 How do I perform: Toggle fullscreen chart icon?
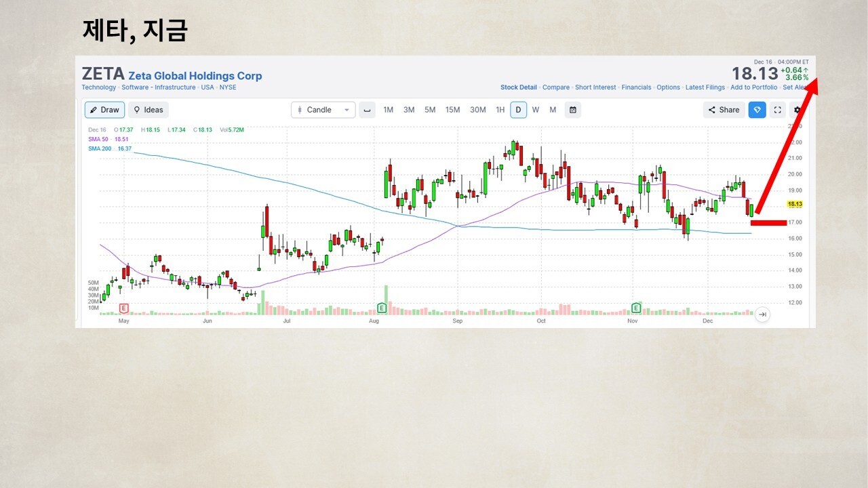point(778,110)
